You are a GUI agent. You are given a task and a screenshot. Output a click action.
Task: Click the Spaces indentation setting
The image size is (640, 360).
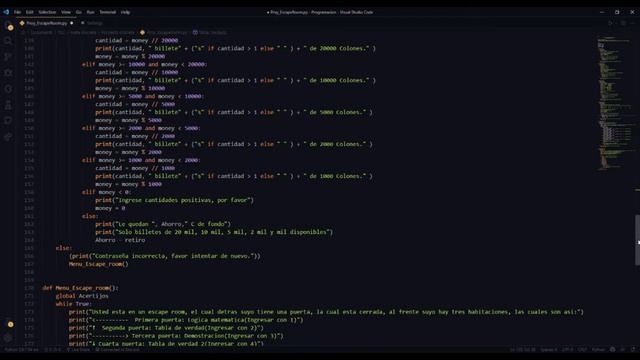[549, 350]
